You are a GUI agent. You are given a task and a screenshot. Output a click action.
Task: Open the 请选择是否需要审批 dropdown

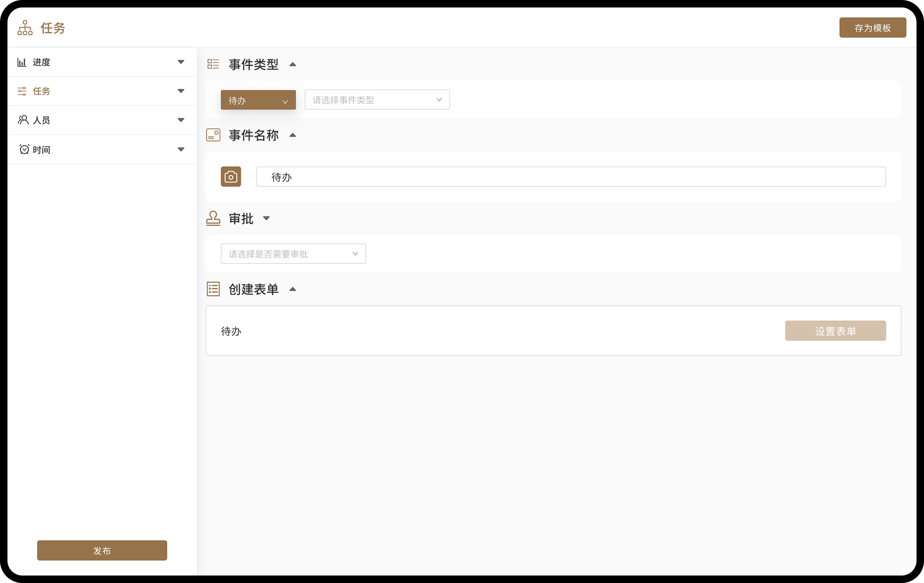point(293,254)
